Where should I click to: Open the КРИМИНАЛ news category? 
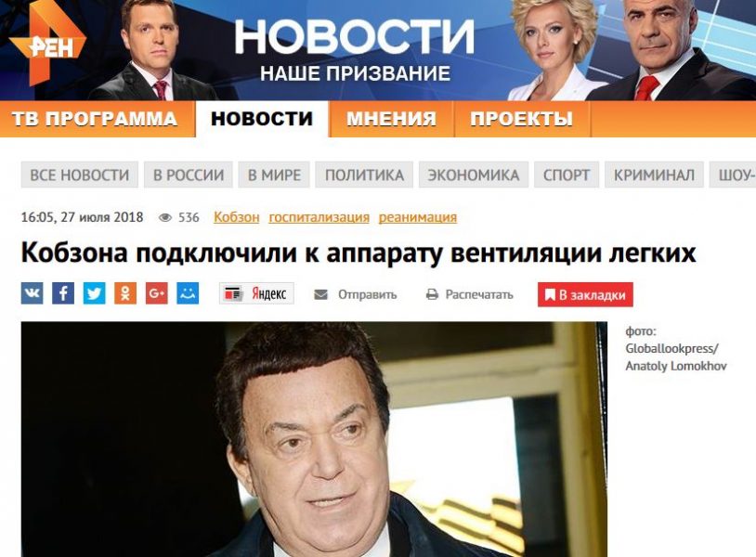[654, 175]
